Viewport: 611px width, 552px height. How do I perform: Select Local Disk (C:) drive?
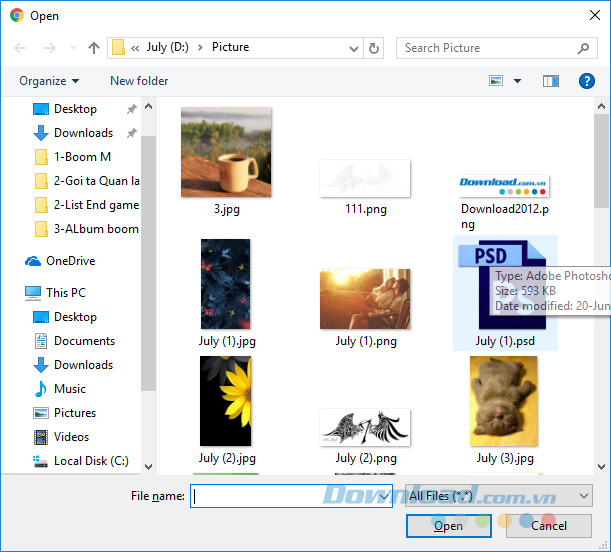pyautogui.click(x=90, y=461)
